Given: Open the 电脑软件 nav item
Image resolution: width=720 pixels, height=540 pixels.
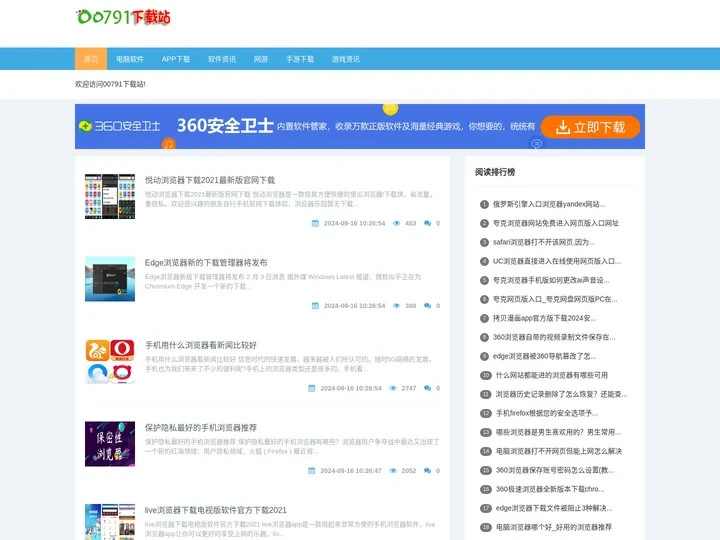Looking at the screenshot, I should tap(129, 59).
